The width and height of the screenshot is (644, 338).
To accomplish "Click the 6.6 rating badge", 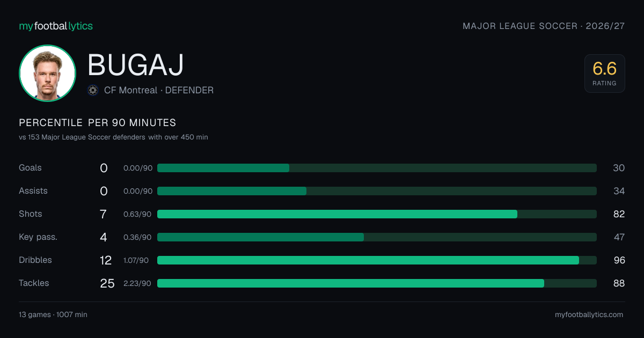I will click(x=604, y=74).
